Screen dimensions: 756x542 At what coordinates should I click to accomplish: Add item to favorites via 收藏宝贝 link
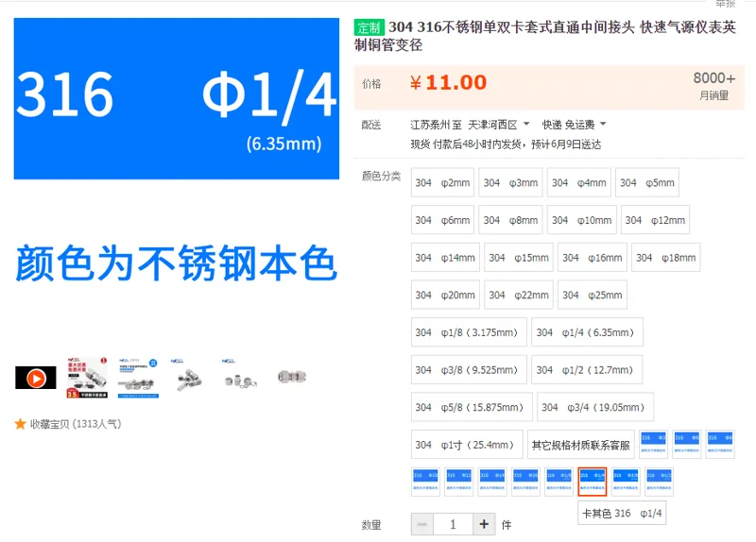point(76,424)
